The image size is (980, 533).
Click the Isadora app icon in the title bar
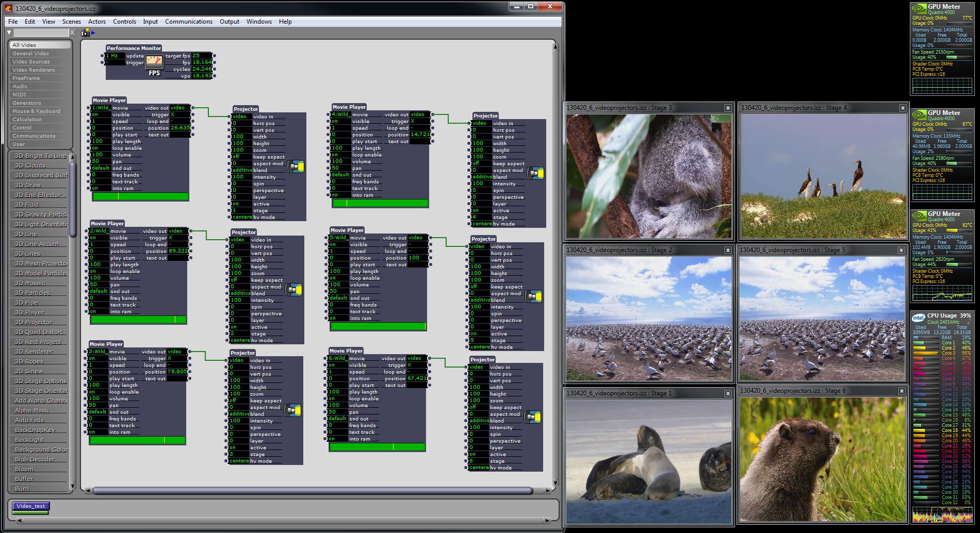tap(8, 8)
